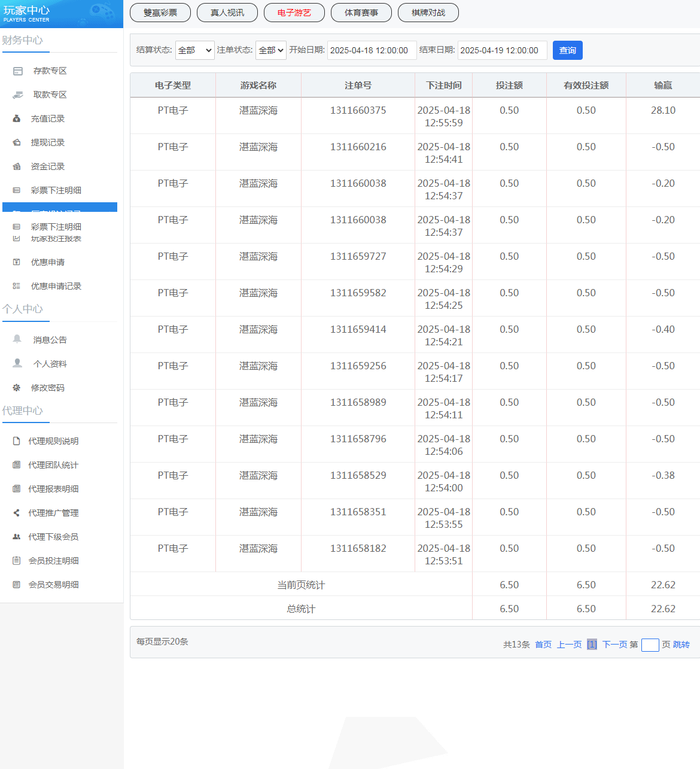Open recharge records (充值记录) icon

point(17,119)
